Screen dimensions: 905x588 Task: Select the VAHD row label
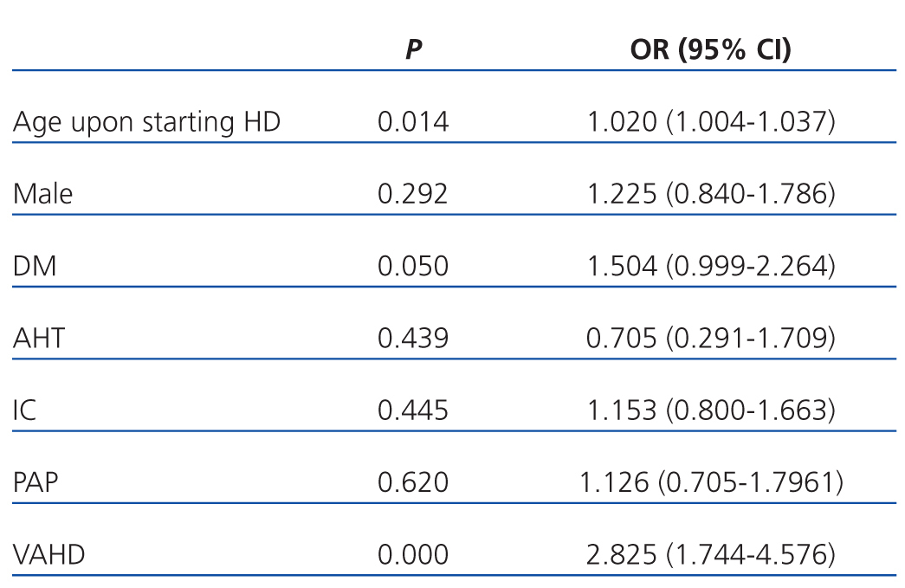tap(49, 553)
